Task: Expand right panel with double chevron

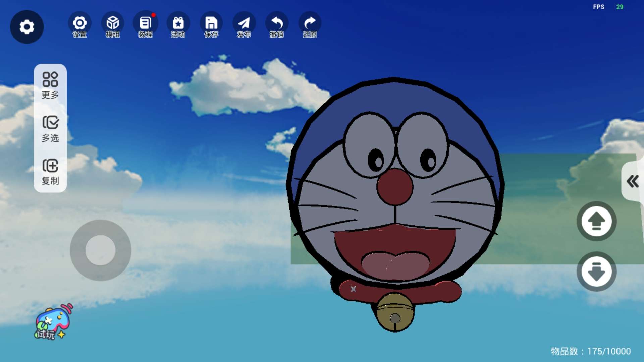Action: click(633, 181)
